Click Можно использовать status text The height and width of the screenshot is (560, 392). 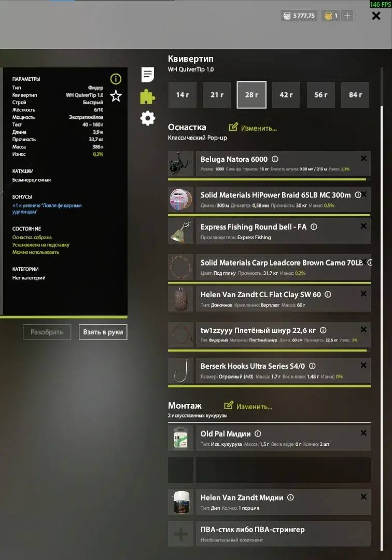pos(36,252)
